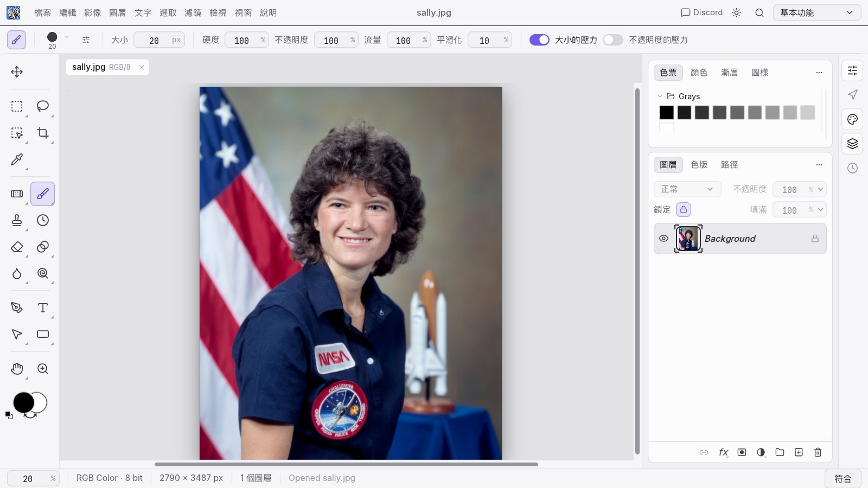Click the 符合 fit button
The height and width of the screenshot is (488, 868).
tap(843, 479)
